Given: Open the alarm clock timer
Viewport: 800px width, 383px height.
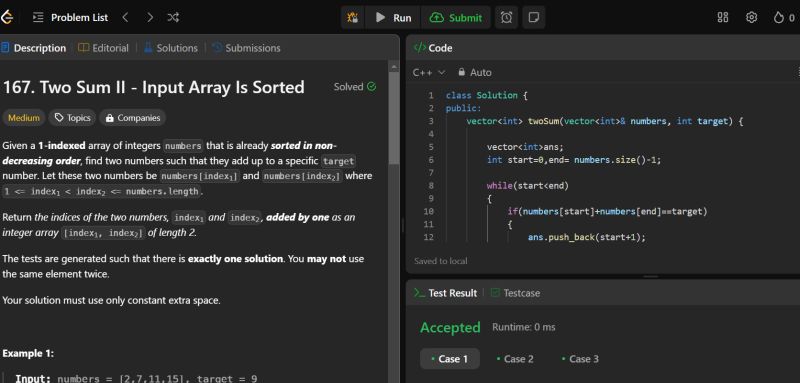Looking at the screenshot, I should pos(506,17).
